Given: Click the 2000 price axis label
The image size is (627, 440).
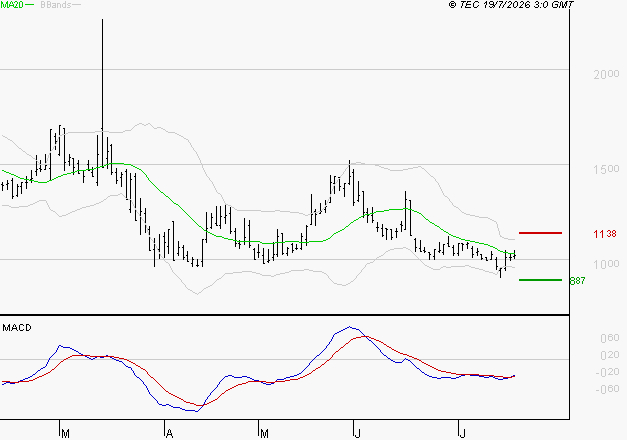Looking at the screenshot, I should [606, 74].
